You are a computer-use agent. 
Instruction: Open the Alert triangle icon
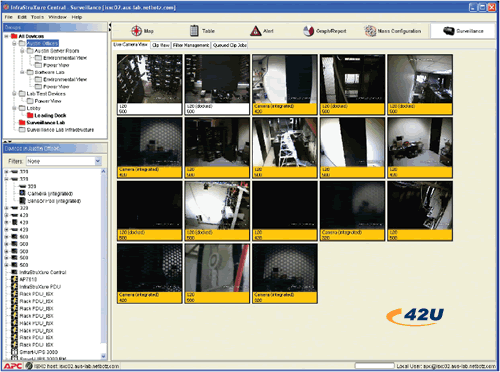255,31
